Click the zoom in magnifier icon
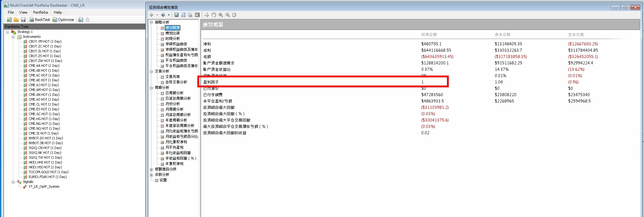Screen dimensions: 644x217 (x=221, y=15)
